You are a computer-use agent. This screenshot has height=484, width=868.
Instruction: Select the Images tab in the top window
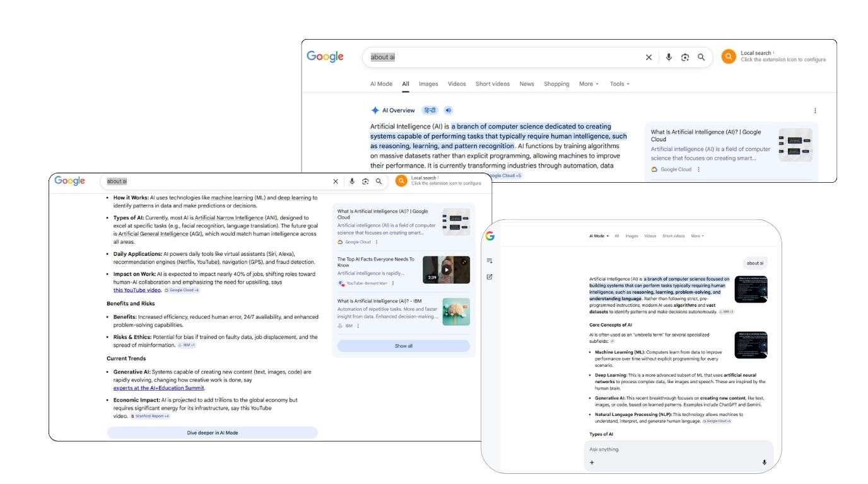point(428,84)
